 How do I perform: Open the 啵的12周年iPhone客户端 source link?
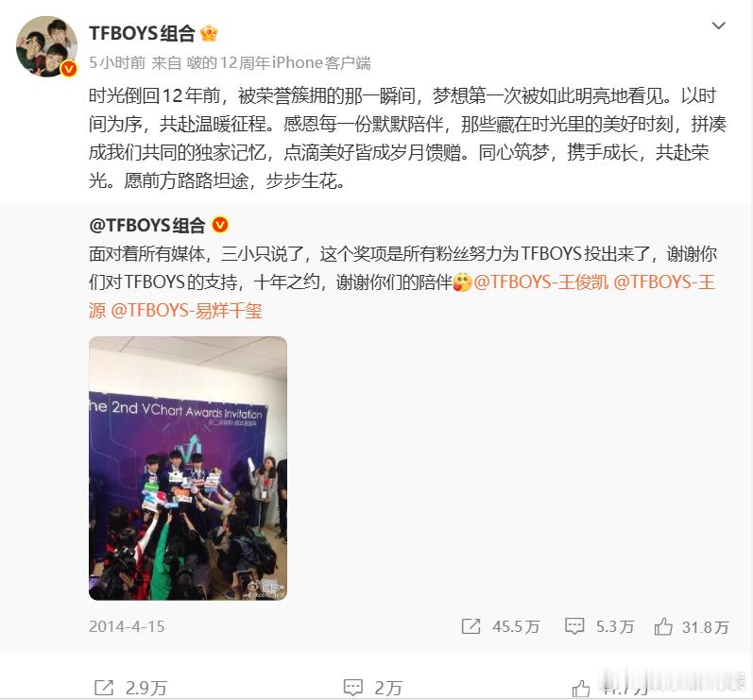279,63
